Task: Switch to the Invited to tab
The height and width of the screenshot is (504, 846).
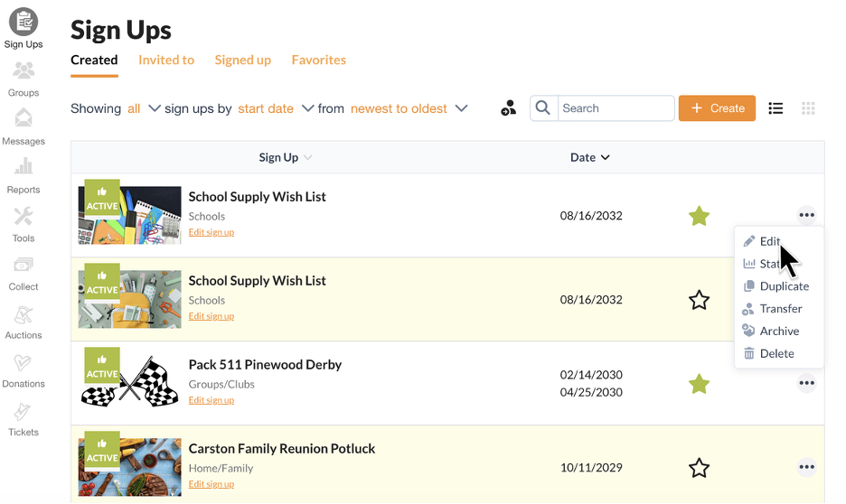Action: pos(166,60)
